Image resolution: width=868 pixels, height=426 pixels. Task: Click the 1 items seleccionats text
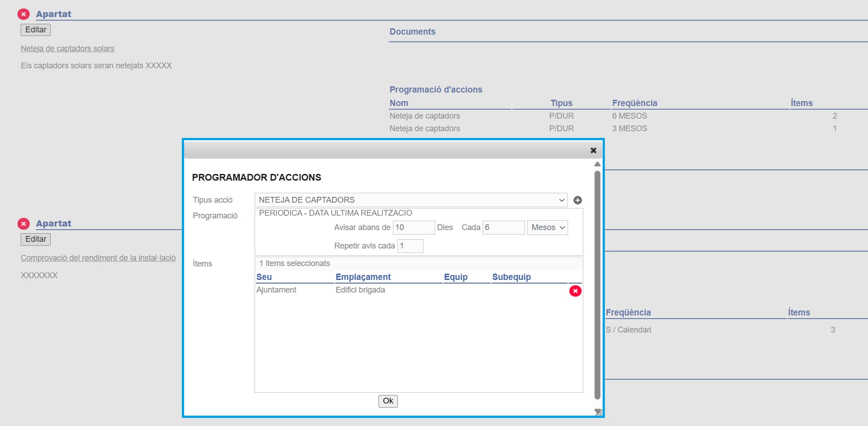(295, 263)
